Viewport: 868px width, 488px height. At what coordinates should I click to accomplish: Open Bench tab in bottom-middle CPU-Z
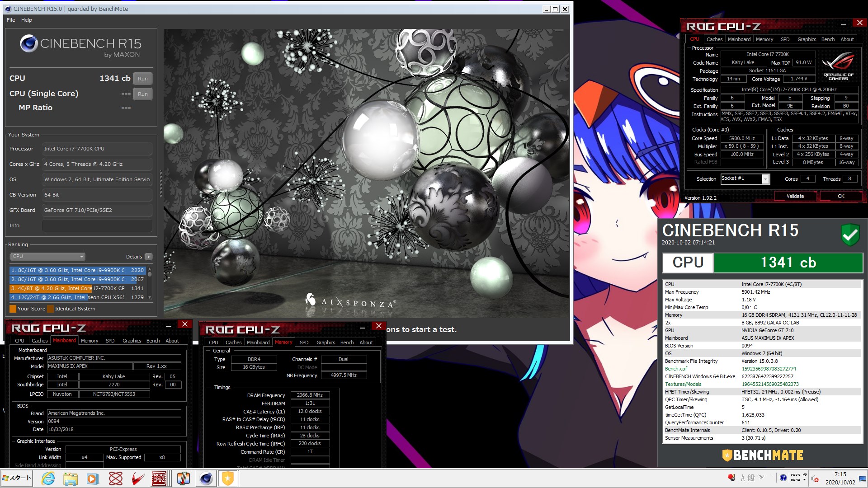(347, 343)
